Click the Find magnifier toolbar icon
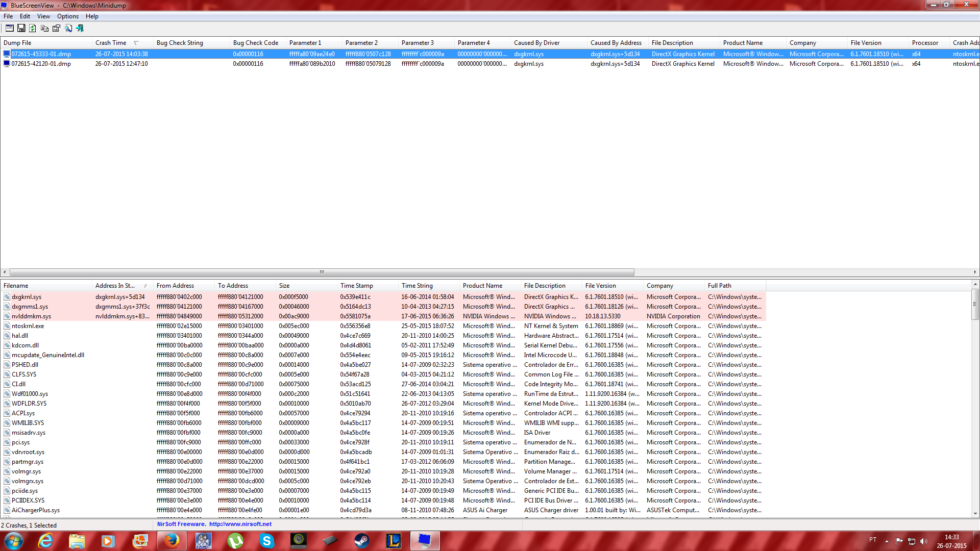The image size is (980, 551). point(68,28)
